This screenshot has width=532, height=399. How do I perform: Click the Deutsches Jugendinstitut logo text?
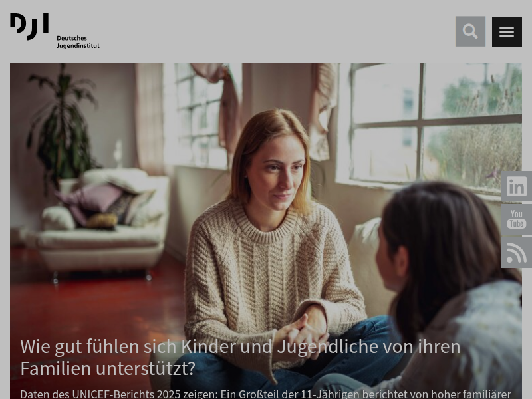pyautogui.click(x=78, y=42)
